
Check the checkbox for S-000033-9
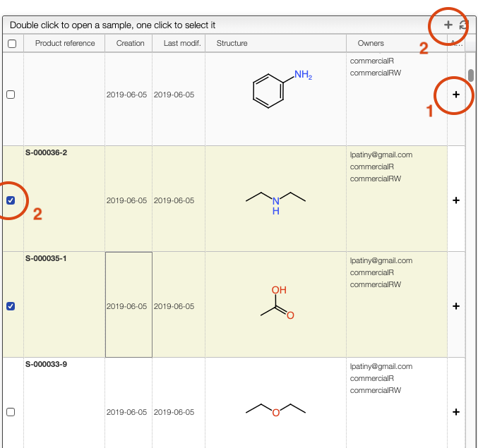pyautogui.click(x=11, y=412)
